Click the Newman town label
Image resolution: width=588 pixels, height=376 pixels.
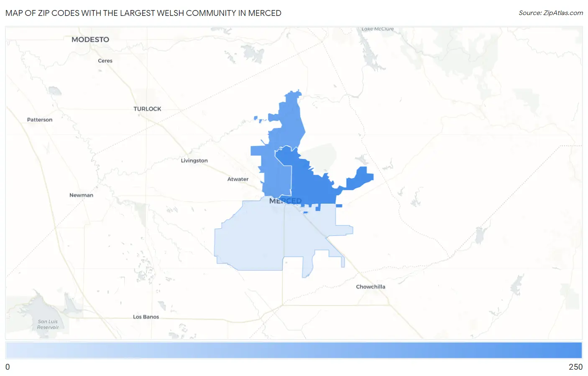81,195
